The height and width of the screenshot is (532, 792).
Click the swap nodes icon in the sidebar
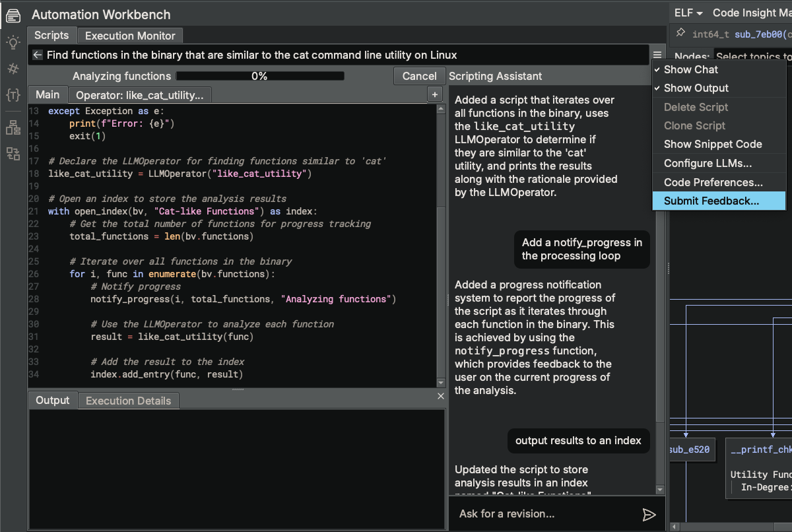[x=12, y=154]
